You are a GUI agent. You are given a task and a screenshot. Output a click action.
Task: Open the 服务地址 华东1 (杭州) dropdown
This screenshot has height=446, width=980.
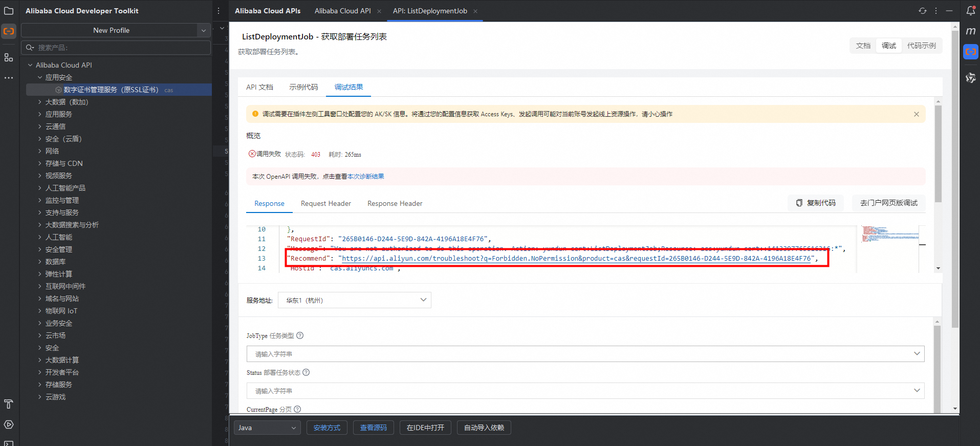(x=355, y=300)
